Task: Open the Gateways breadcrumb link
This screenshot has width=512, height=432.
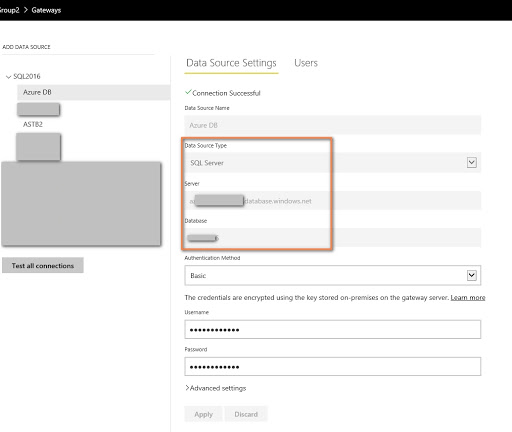Action: tap(46, 10)
